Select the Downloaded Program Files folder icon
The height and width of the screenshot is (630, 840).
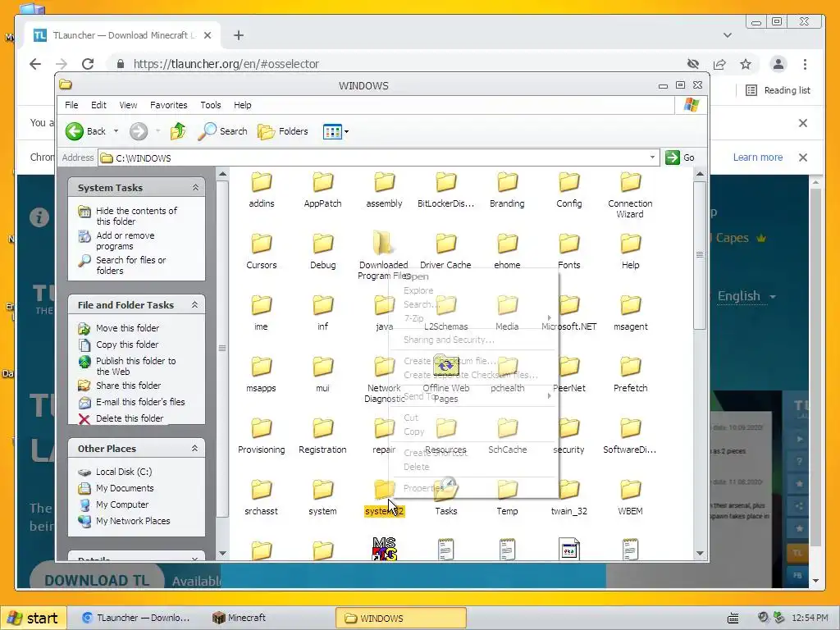[x=384, y=244]
